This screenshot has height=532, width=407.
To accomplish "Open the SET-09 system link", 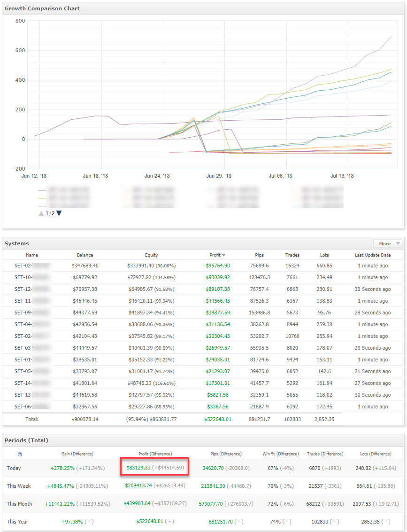I will click(32, 313).
